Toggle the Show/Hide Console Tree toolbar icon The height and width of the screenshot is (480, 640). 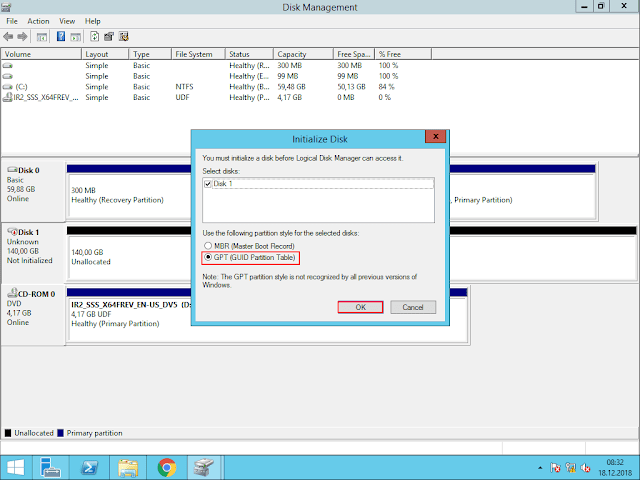pos(42,37)
